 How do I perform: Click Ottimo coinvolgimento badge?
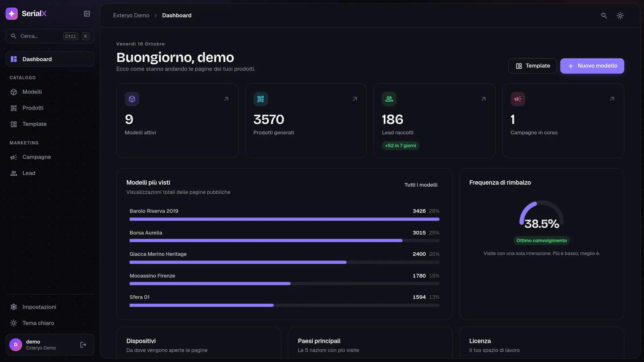(x=541, y=240)
